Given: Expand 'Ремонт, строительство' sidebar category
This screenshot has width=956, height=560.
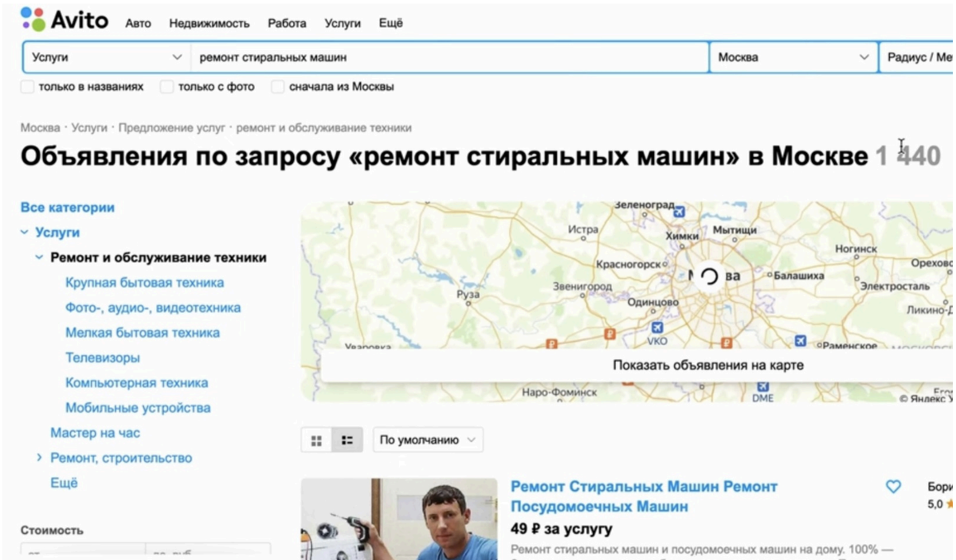Looking at the screenshot, I should click(39, 458).
